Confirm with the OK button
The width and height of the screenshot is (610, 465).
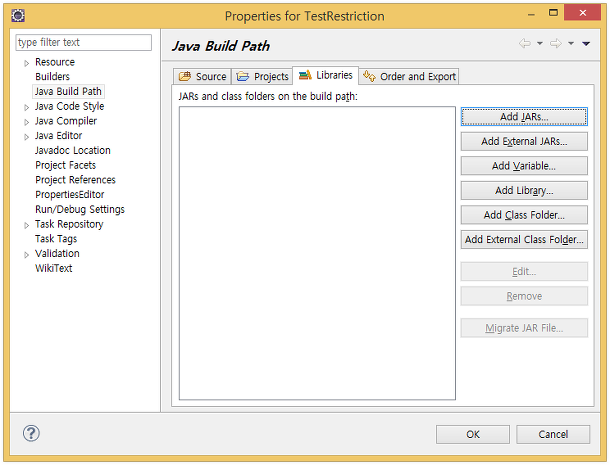click(473, 434)
